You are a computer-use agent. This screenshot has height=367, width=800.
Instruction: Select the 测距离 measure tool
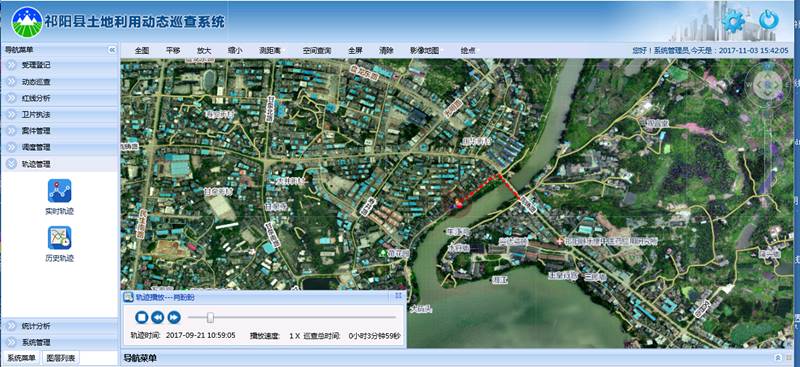[x=270, y=51]
